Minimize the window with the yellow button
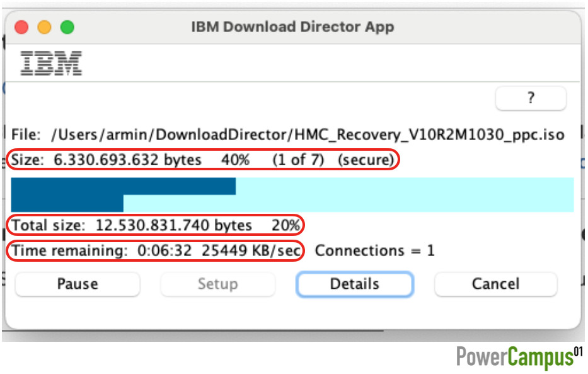 pyautogui.click(x=44, y=27)
